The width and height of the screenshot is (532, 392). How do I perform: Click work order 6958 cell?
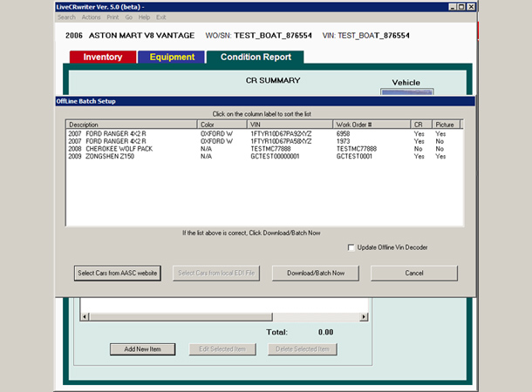343,134
